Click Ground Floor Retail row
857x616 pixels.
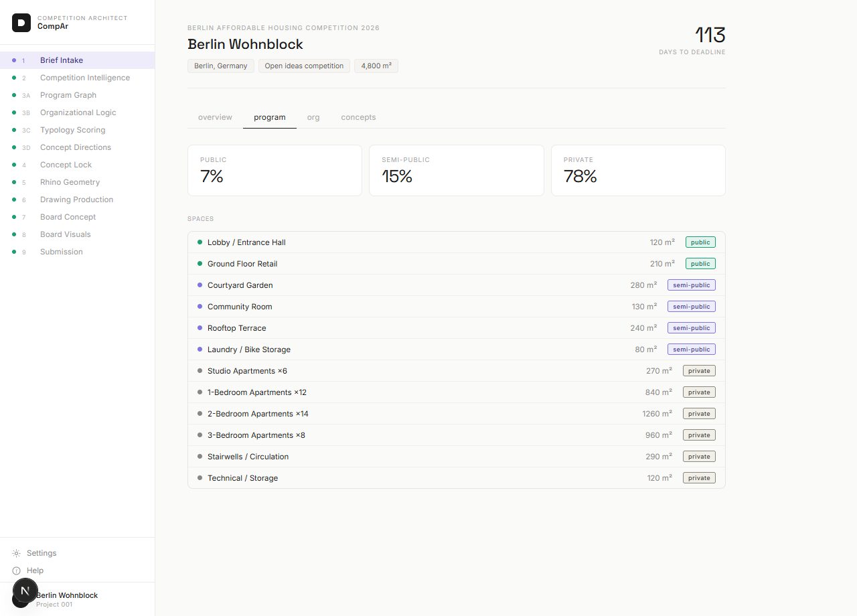pyautogui.click(x=457, y=264)
